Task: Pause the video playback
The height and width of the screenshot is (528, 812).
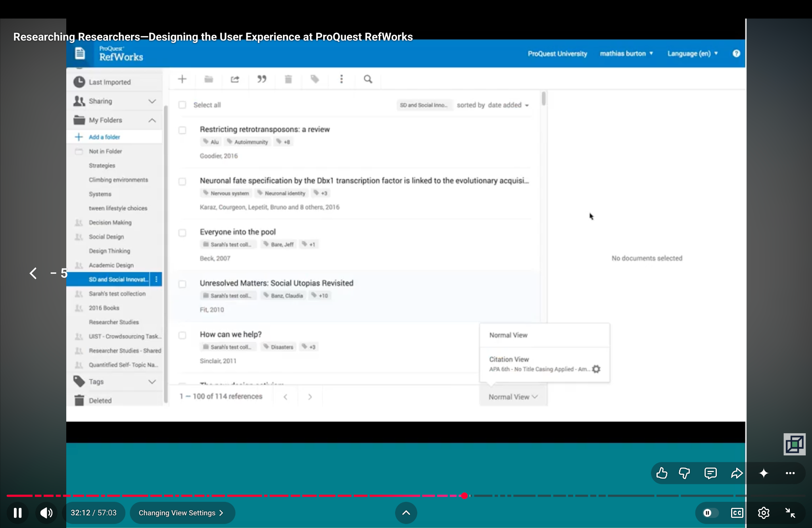Action: click(x=17, y=513)
